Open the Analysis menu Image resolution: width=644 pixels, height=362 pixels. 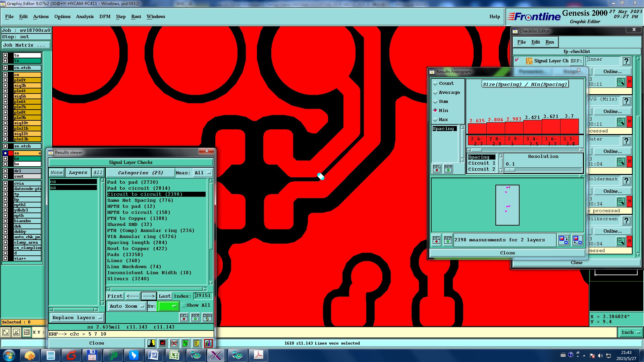coord(85,16)
